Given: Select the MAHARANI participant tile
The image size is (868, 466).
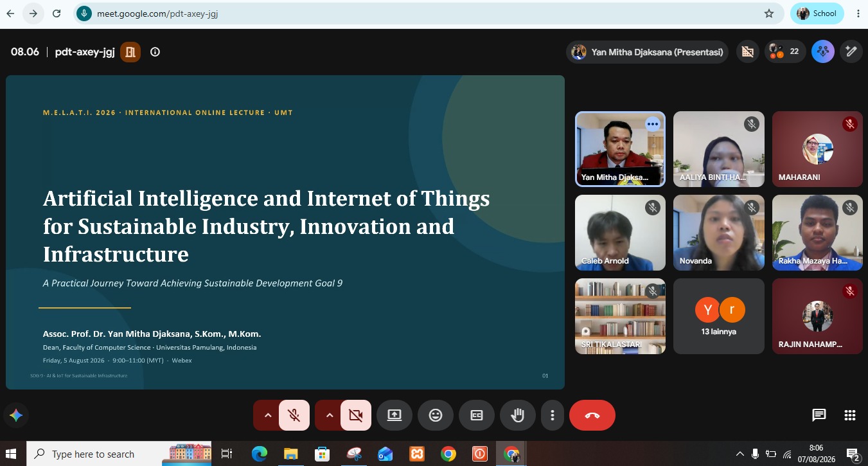Looking at the screenshot, I should [817, 149].
